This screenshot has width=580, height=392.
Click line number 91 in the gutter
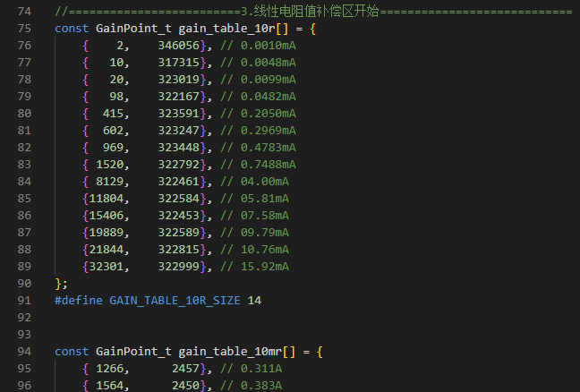pos(24,301)
